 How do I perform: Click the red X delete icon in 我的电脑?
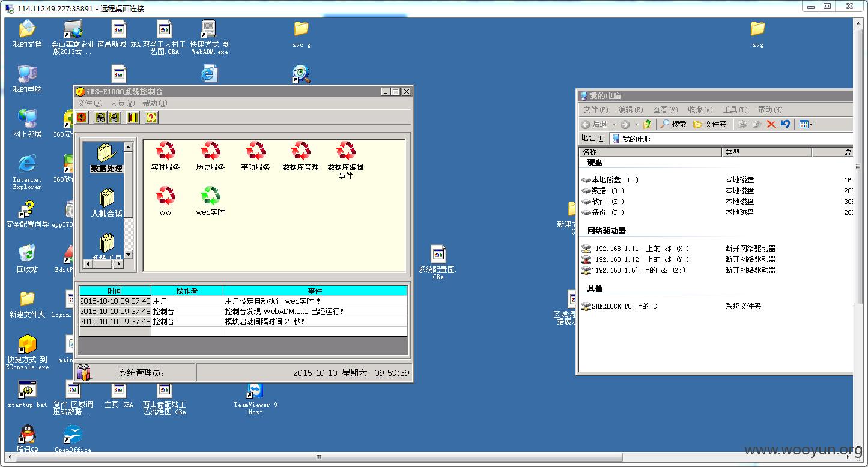(x=771, y=124)
